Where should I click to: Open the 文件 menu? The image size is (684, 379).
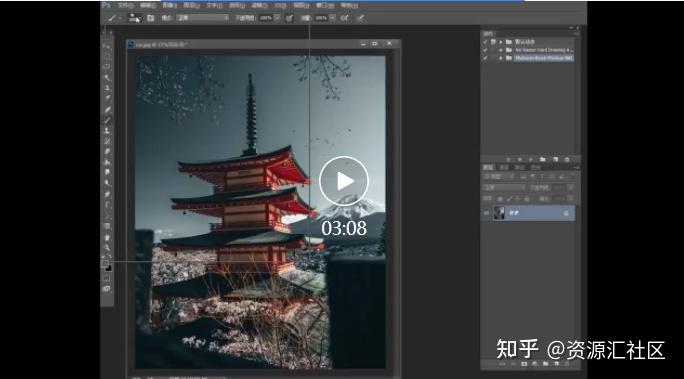coord(125,6)
